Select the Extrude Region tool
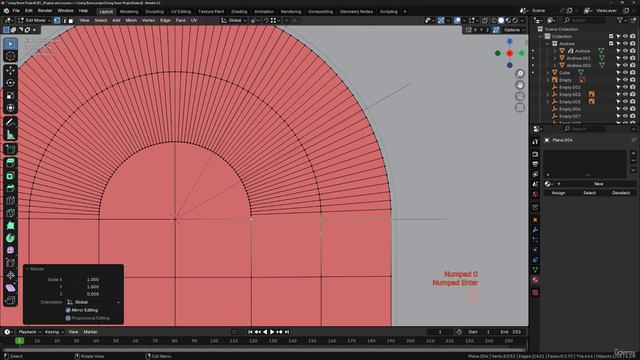Viewport: 640px width, 360px height. (10, 163)
